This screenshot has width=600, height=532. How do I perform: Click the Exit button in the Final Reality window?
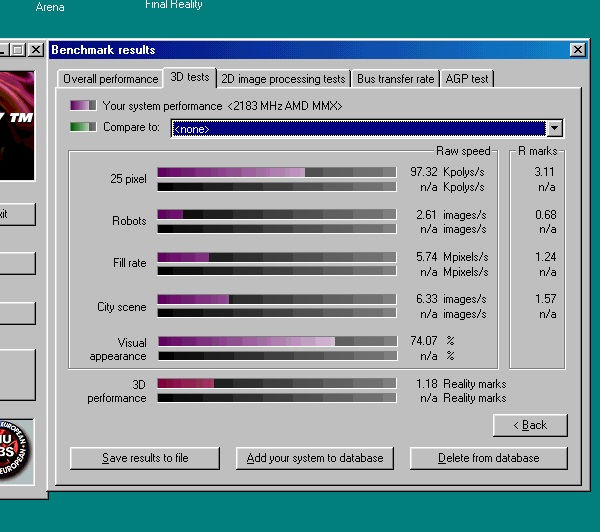(18, 214)
